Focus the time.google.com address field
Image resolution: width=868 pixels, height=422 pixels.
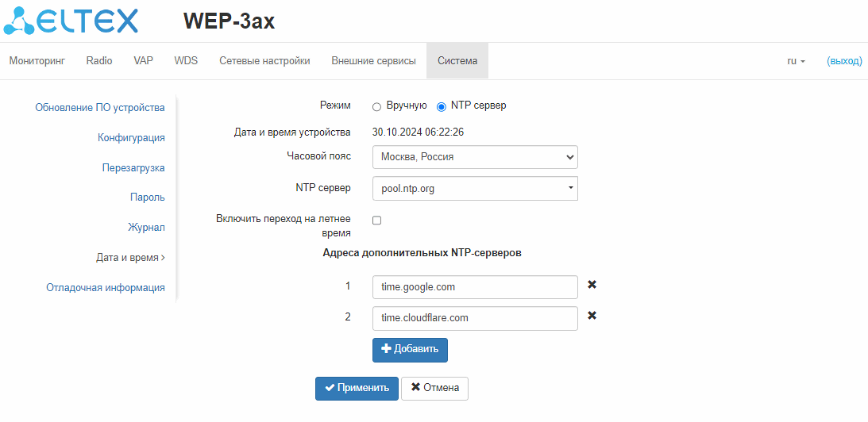[x=474, y=287]
